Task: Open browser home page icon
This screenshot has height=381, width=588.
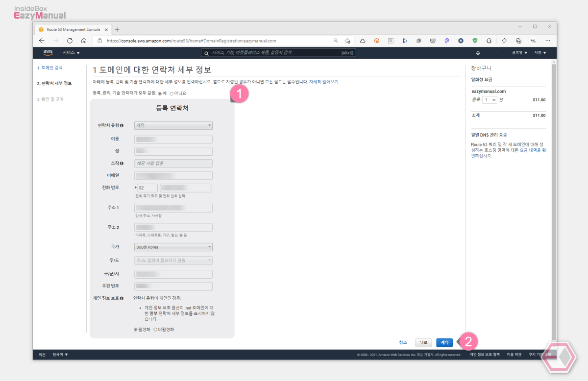Action: click(x=84, y=41)
